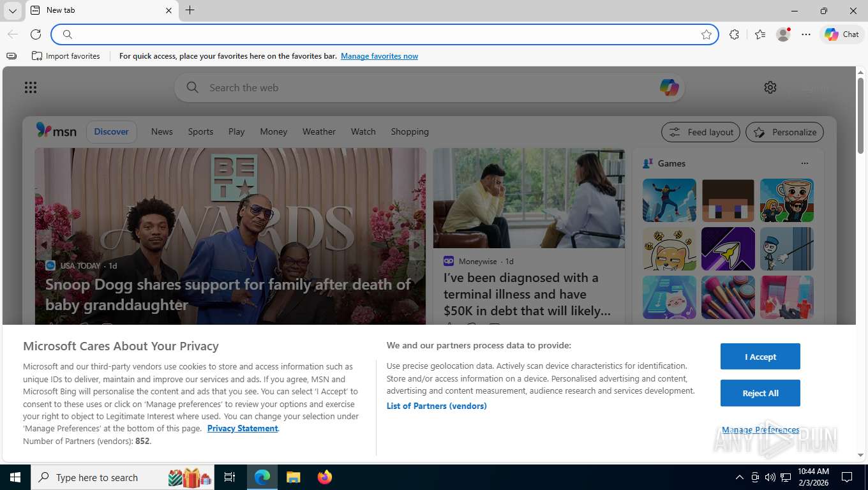Open the Moneywise terminal illness article
Screen dimensions: 868x490
click(527, 294)
